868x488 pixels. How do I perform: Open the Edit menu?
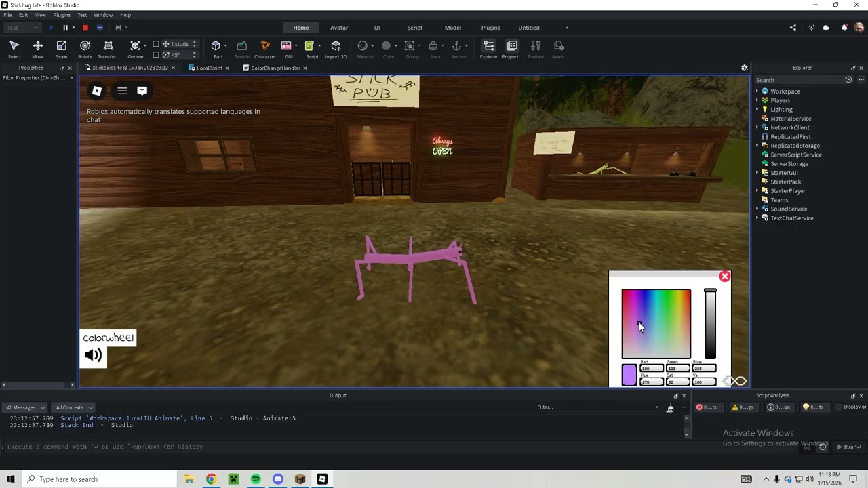click(x=24, y=15)
